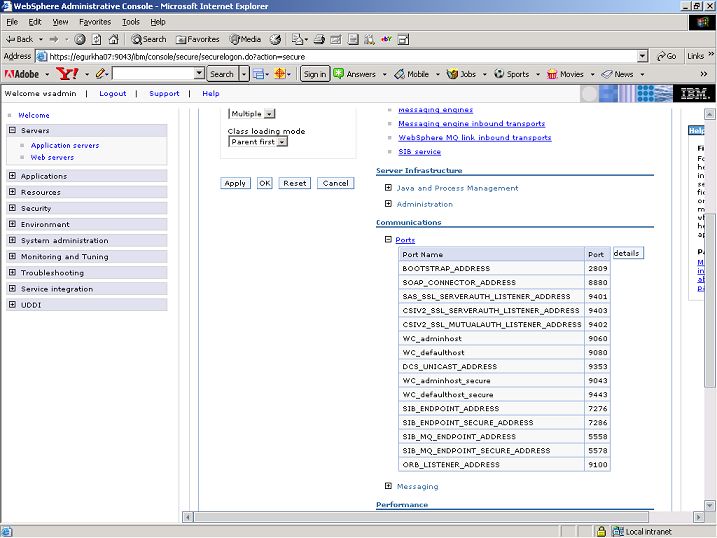Click Yahoo toolbar Sign in button
The image size is (717, 538).
click(x=315, y=74)
